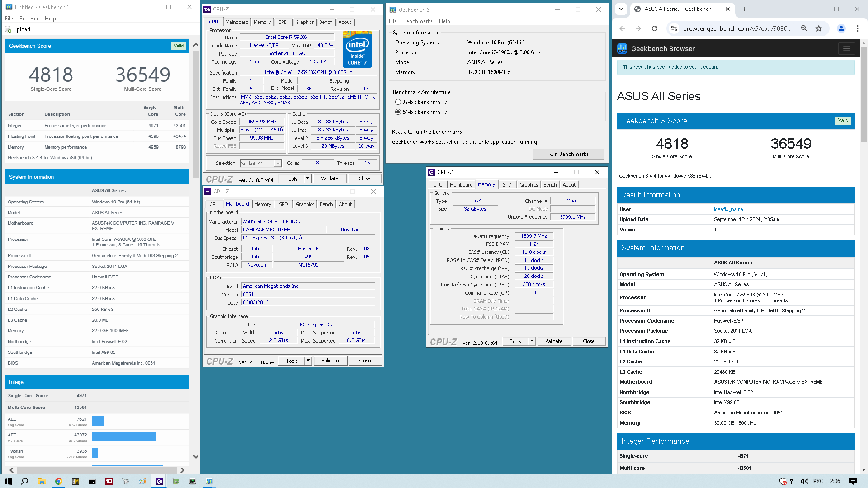Open File Explorer from the taskbar
868x488 pixels.
42,481
